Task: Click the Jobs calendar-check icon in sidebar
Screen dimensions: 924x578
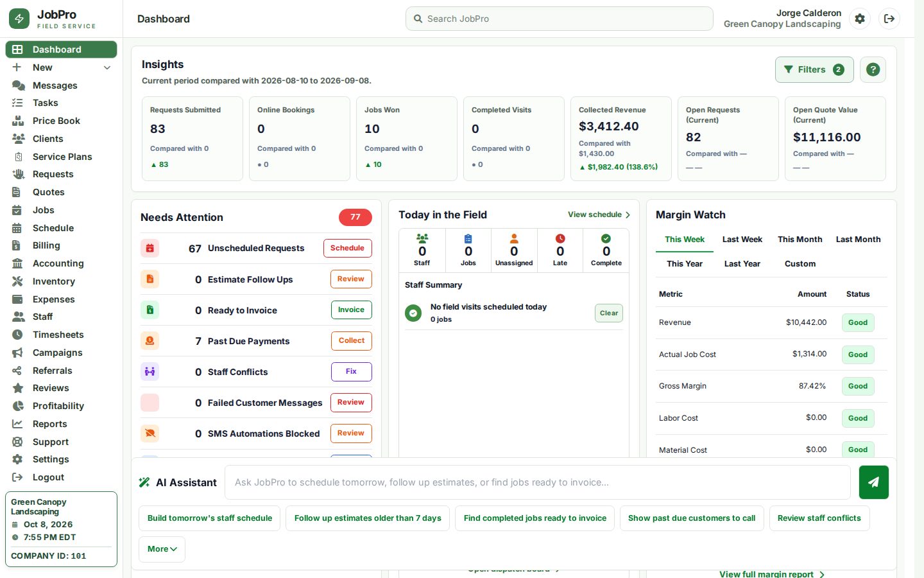Action: 17,210
